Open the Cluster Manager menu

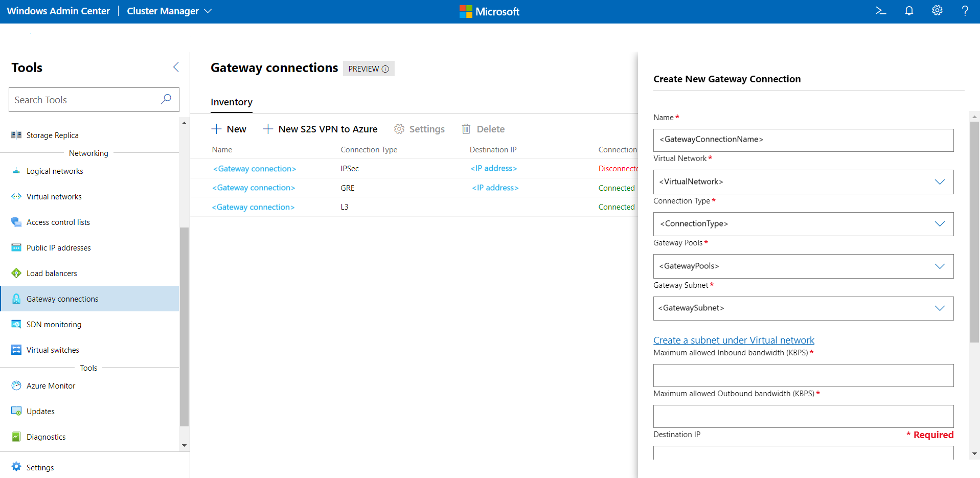pyautogui.click(x=169, y=11)
